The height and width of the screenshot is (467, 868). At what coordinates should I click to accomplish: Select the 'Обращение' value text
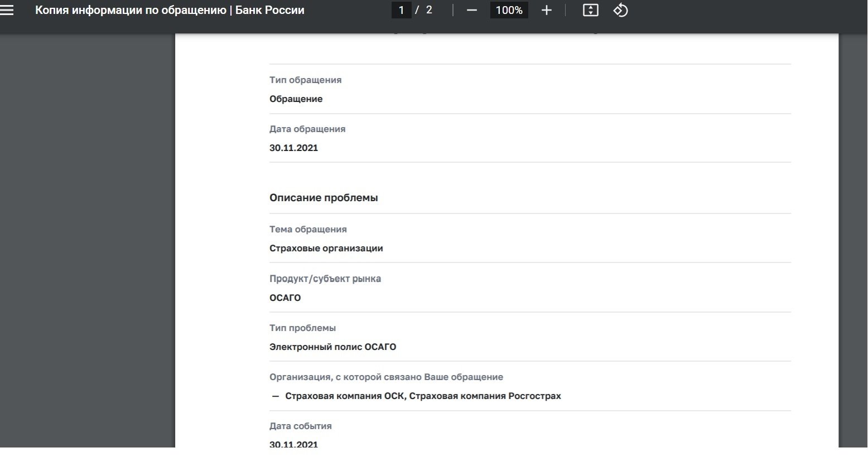(x=296, y=99)
